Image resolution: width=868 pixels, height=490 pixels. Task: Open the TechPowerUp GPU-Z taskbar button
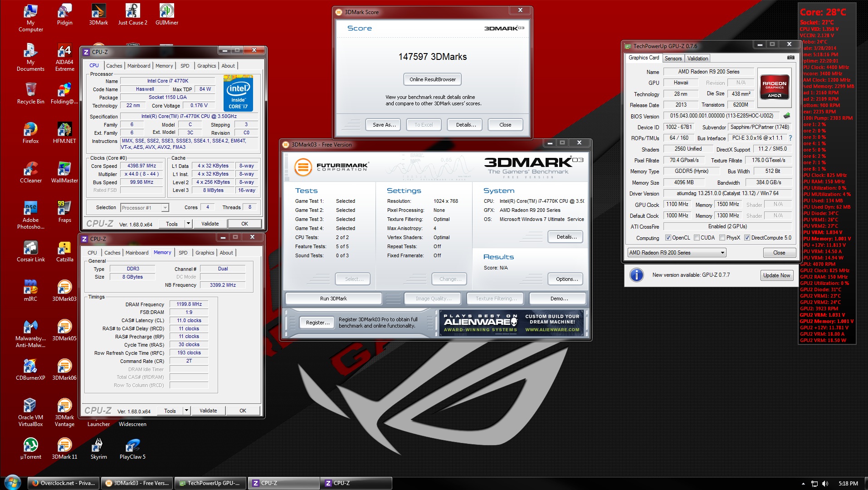pyautogui.click(x=211, y=483)
